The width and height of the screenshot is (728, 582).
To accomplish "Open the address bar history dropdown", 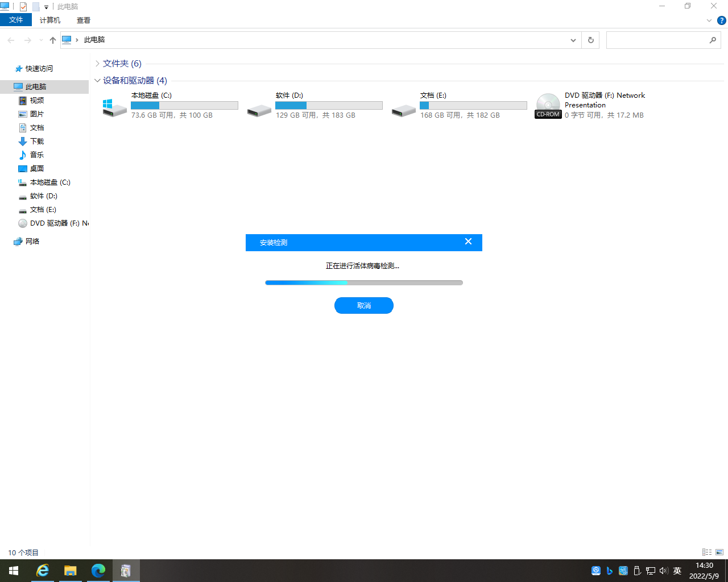I will click(573, 40).
